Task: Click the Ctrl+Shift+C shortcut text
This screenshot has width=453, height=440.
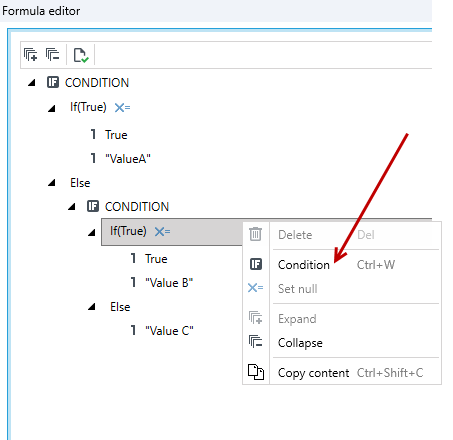Action: 390,373
